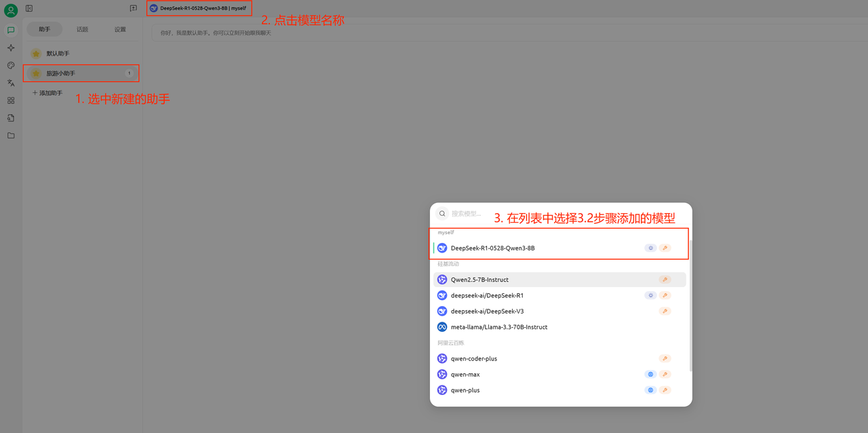The width and height of the screenshot is (868, 433).
Task: Pin the Qwen2.5-7B-Instruct model
Action: point(665,280)
